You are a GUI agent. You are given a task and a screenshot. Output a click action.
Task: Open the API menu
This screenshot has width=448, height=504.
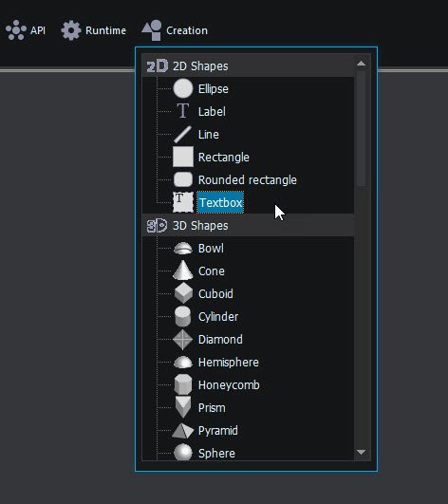pyautogui.click(x=26, y=30)
